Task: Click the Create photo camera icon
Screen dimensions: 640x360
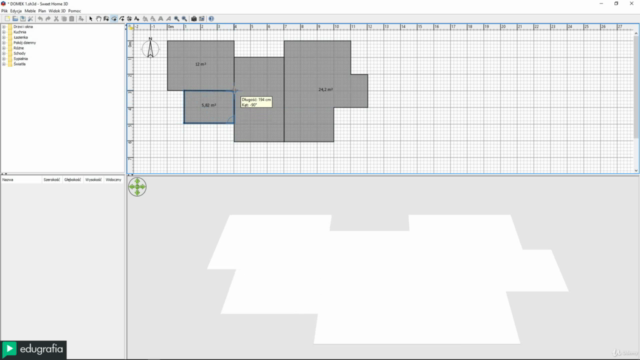Action: click(194, 19)
